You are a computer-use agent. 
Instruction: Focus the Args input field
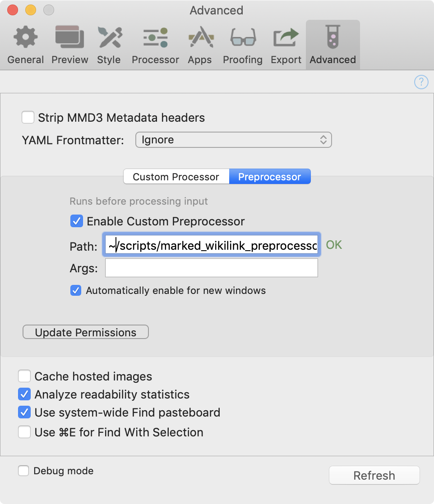pyautogui.click(x=212, y=268)
